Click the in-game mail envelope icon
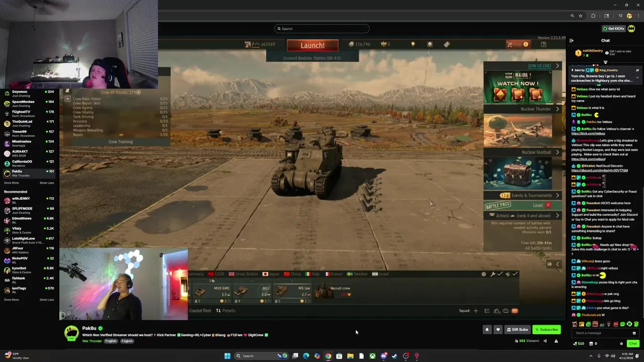Screen dimensions: 644x362 pos(515,311)
